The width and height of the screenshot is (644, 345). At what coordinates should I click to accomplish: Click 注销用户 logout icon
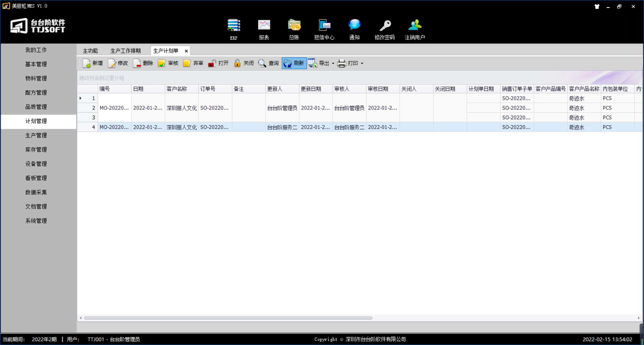(415, 26)
